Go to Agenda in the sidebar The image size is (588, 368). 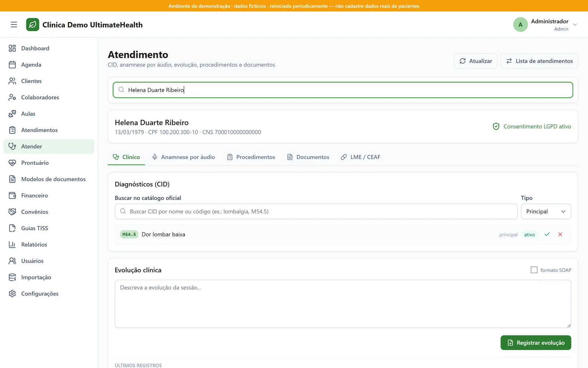click(x=49, y=65)
